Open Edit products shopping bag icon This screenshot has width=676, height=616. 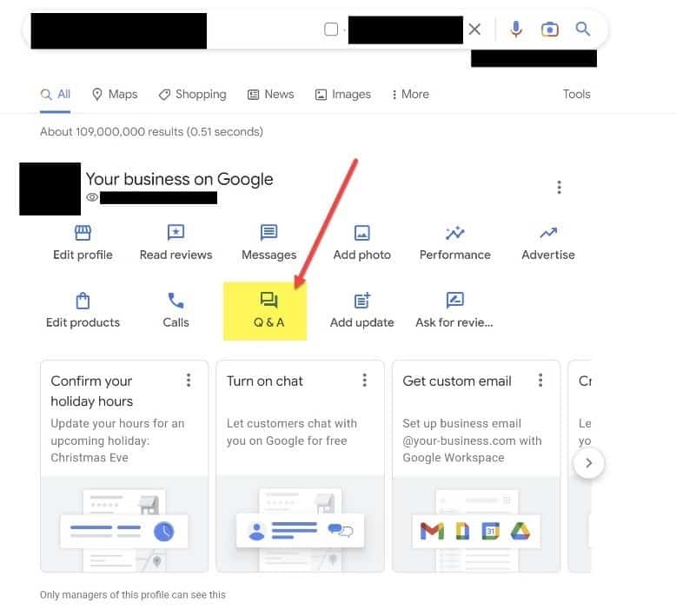[x=83, y=301]
